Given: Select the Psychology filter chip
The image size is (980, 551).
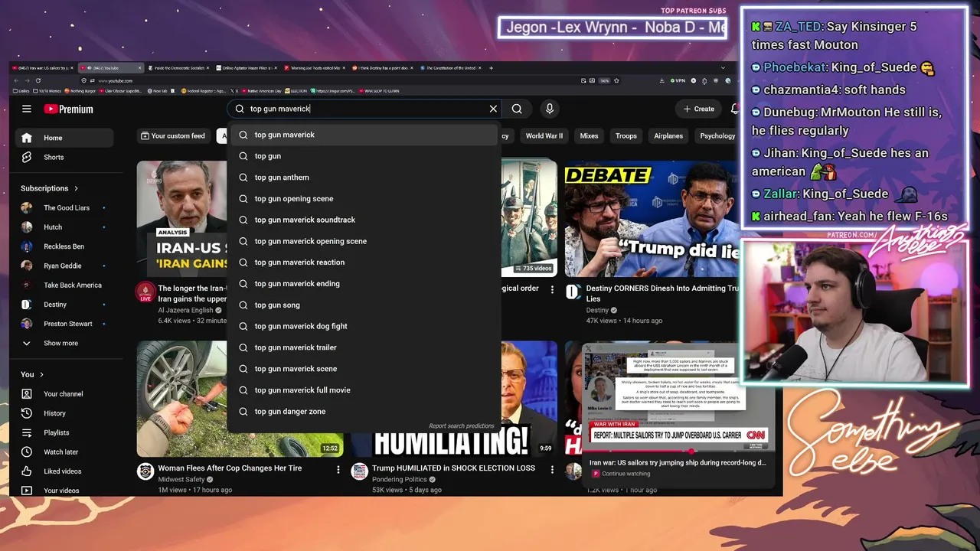Looking at the screenshot, I should click(x=717, y=136).
